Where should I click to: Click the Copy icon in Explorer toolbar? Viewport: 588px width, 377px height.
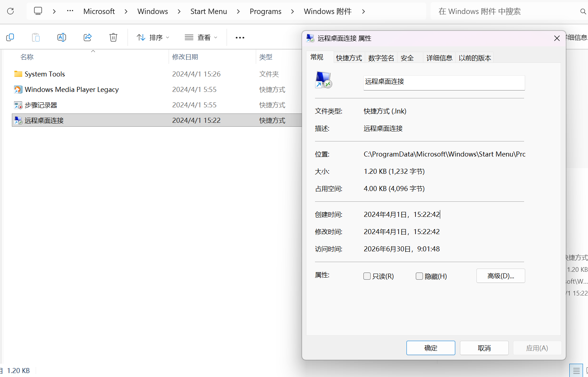coord(10,37)
